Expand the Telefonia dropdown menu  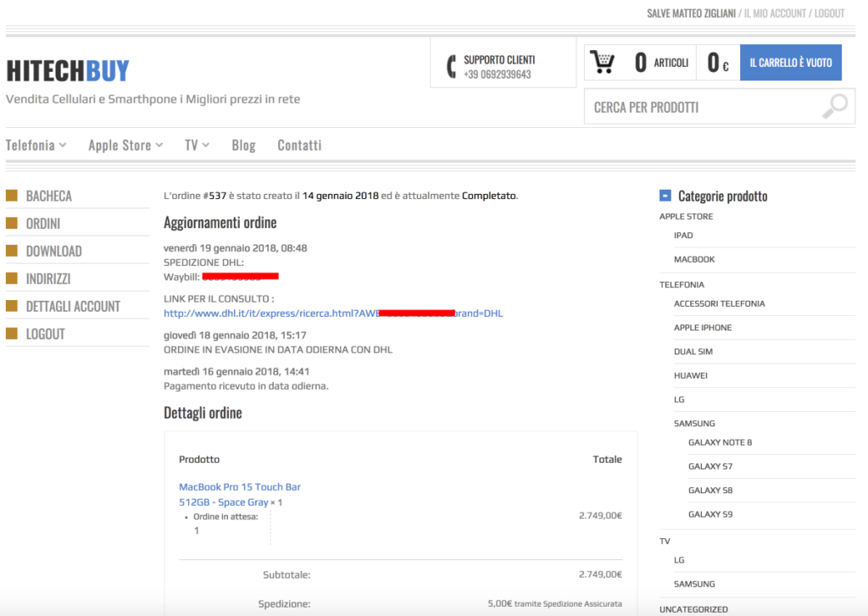36,145
